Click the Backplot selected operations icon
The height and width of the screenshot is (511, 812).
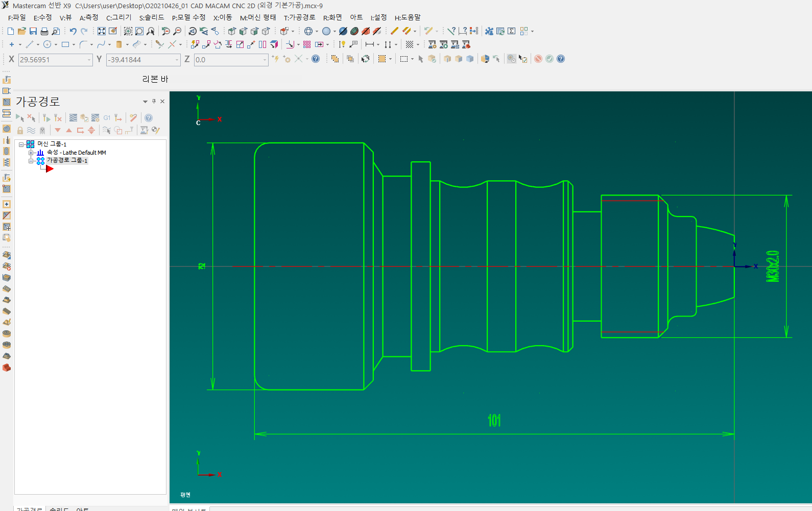[73, 118]
